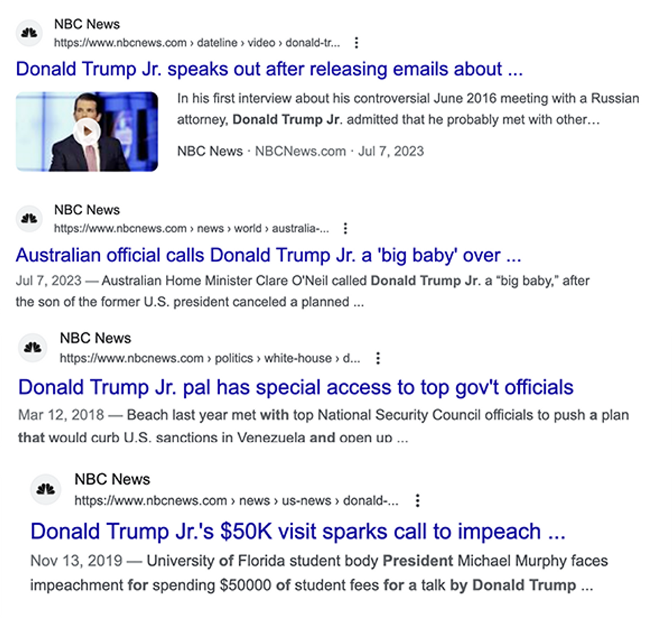Screen dimensions: 672x619
Task: Open three-dot menu next to world australia URL
Action: pos(346,229)
